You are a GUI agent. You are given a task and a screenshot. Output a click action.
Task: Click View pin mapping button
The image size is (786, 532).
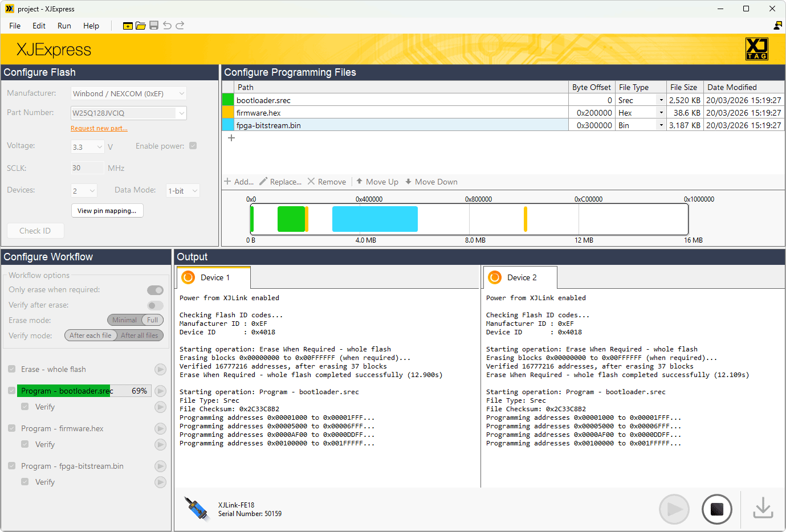107,211
